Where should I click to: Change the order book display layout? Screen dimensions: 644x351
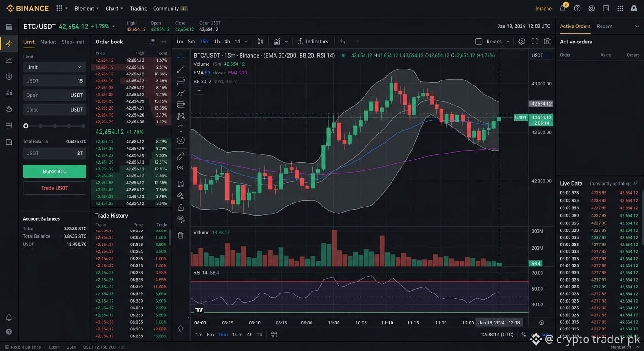[x=152, y=42]
